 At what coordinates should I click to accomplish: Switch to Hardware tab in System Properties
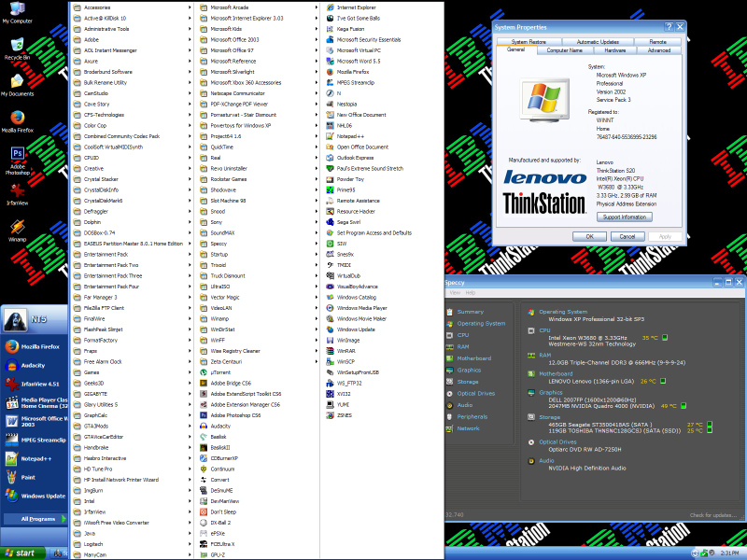[615, 50]
